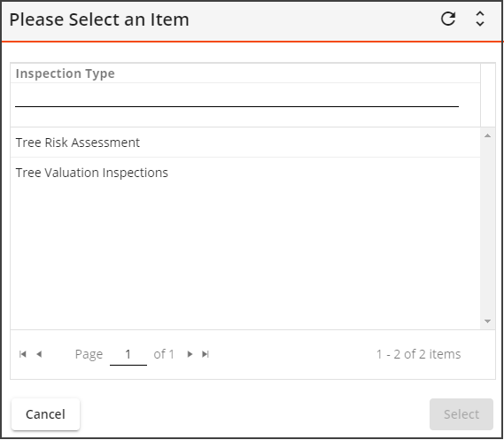Focus the Inspection Type filter field
The image size is (504, 440).
236,99
